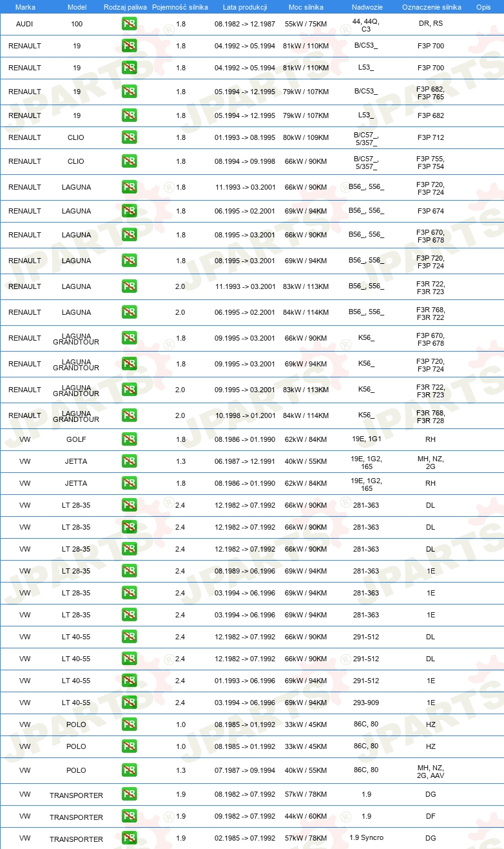Click PB icon in Laguna Grandtour 1.8 66kW row

point(129,338)
